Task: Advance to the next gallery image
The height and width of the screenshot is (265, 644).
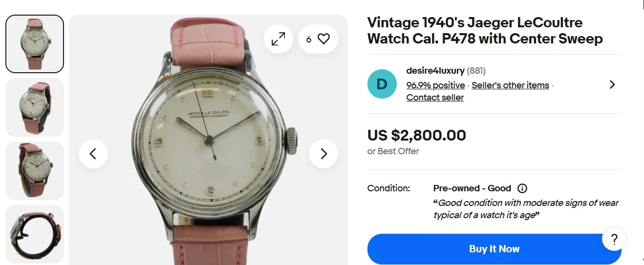Action: tap(323, 154)
